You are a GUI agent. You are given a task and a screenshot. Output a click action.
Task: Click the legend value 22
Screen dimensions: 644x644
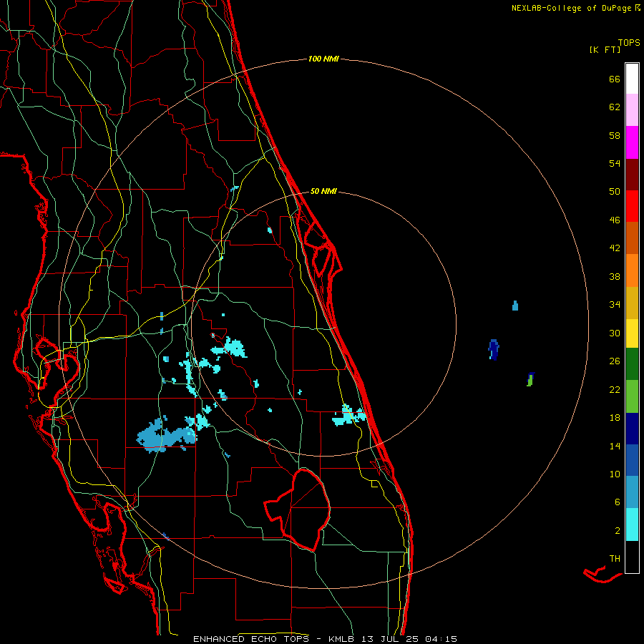[615, 389]
